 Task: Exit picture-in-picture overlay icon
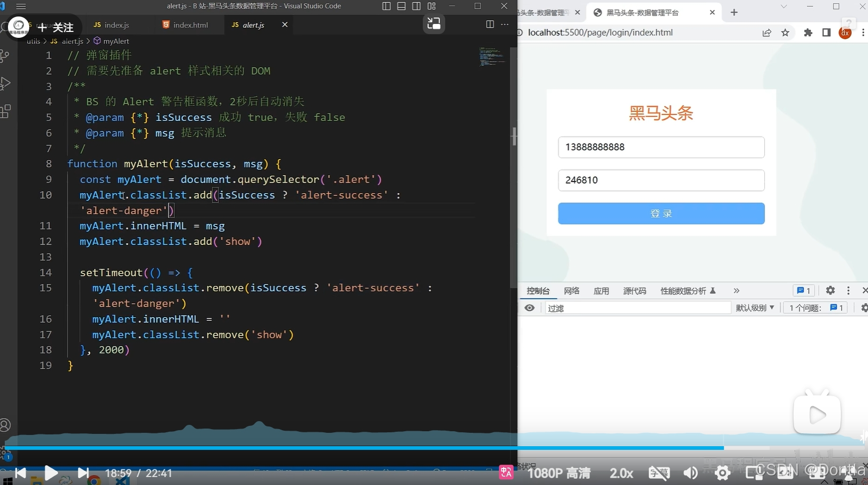point(434,23)
